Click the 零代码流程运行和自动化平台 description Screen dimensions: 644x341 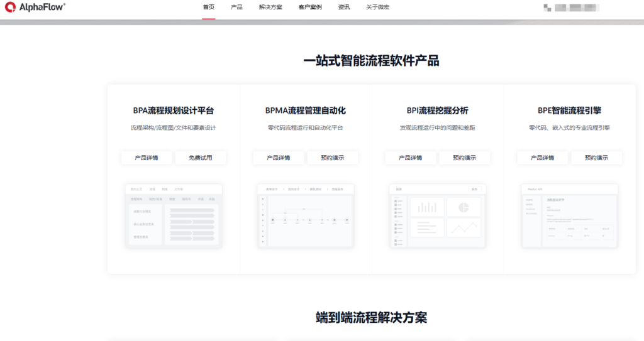pos(306,127)
